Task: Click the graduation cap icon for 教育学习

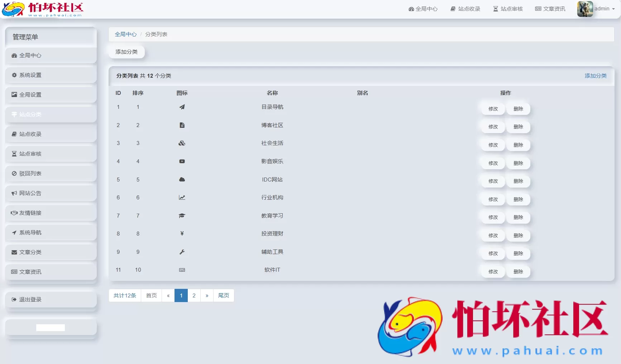Action: coord(182,215)
